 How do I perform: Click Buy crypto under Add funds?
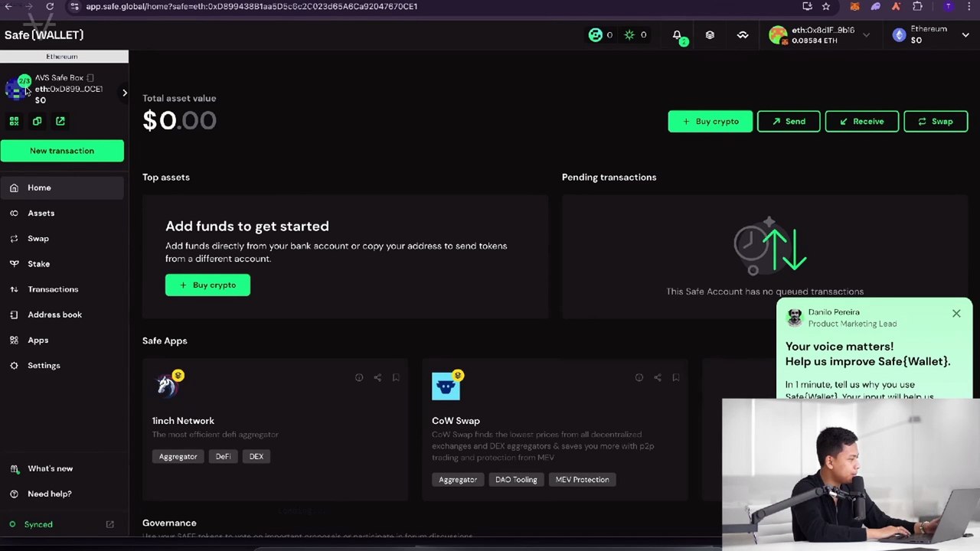(x=207, y=285)
